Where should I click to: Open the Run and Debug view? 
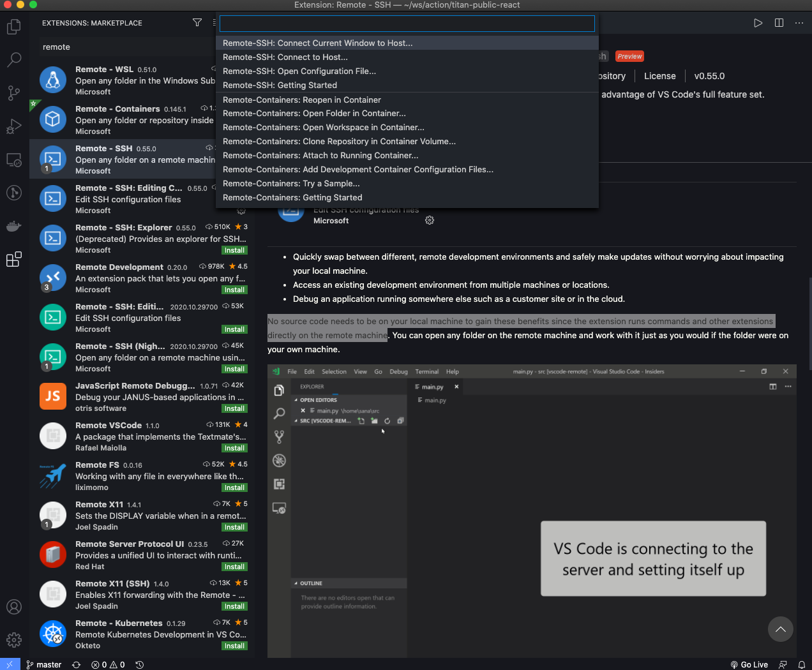tap(14, 126)
